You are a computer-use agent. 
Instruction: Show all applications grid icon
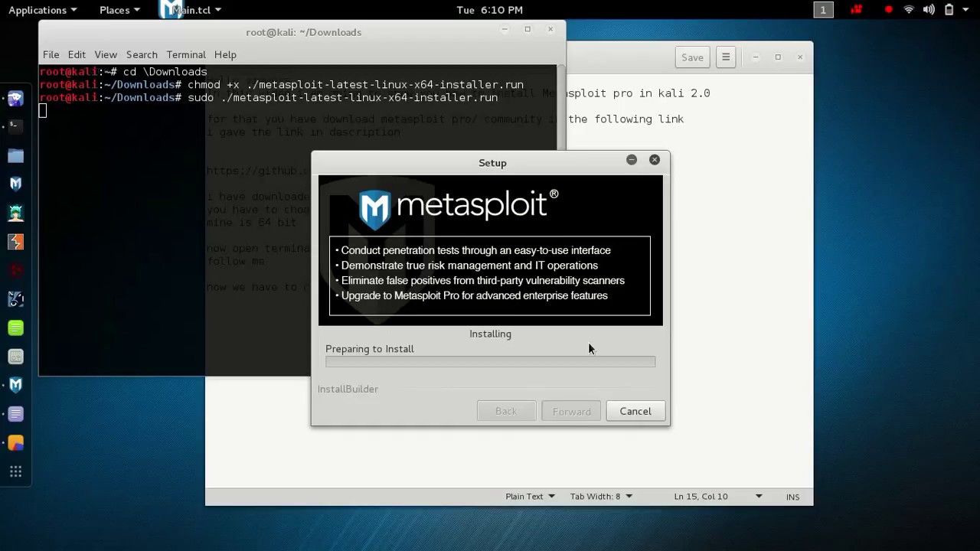[15, 471]
